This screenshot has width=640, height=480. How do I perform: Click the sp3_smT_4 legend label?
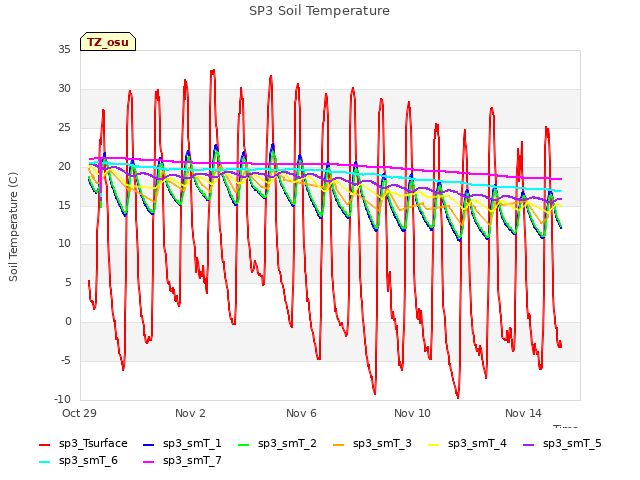tap(477, 443)
